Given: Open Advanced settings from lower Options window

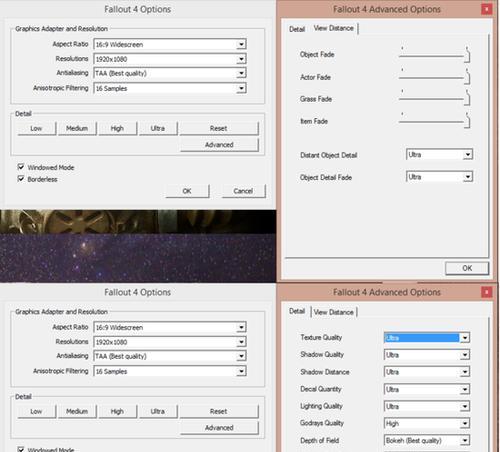Looking at the screenshot, I should 219,428.
